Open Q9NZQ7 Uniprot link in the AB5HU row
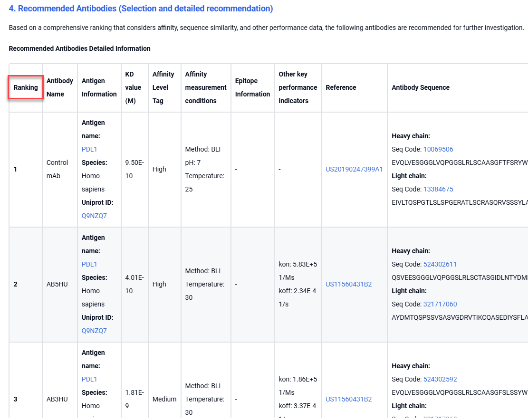528x420 pixels. tap(94, 331)
